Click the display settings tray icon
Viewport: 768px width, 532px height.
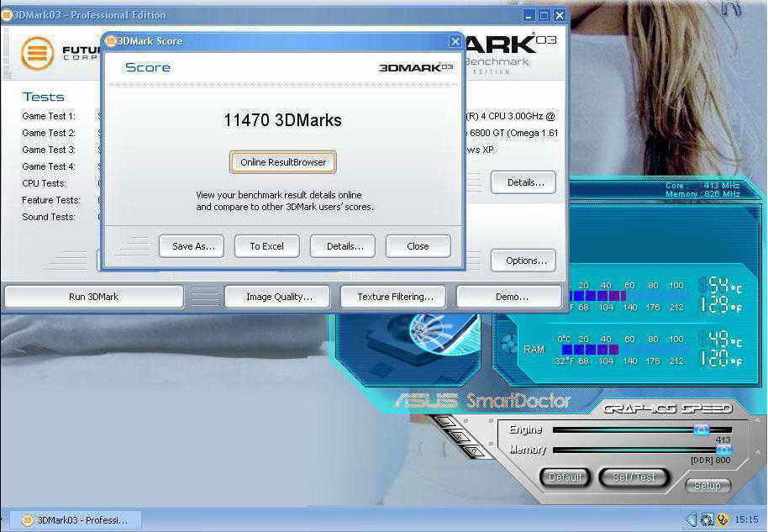coord(707,519)
